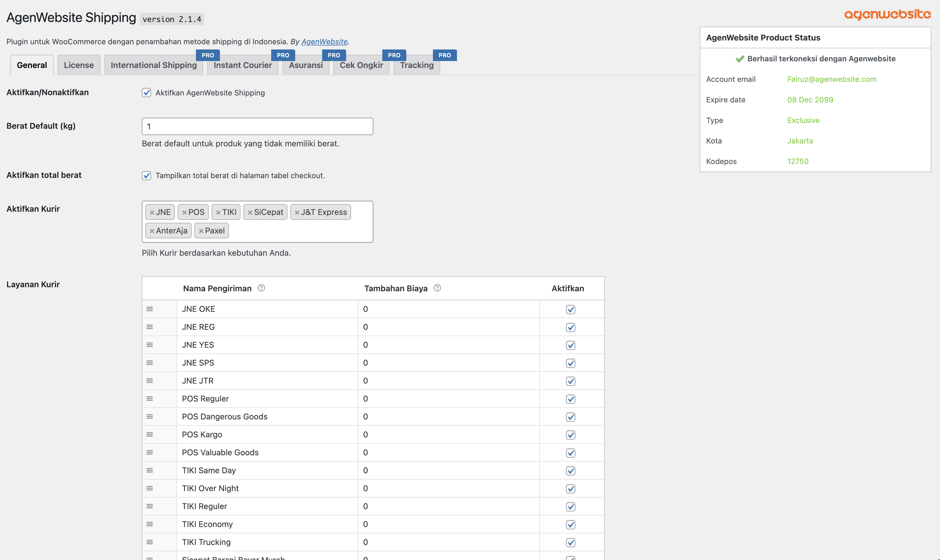The width and height of the screenshot is (940, 560).
Task: Click the Berat Default weight input
Action: pos(258,126)
